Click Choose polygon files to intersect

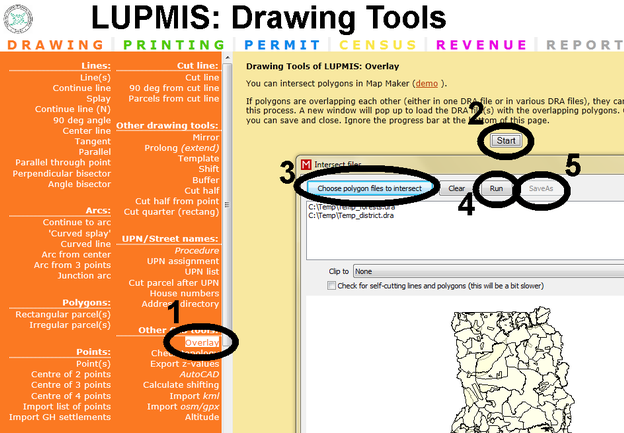[x=370, y=188]
